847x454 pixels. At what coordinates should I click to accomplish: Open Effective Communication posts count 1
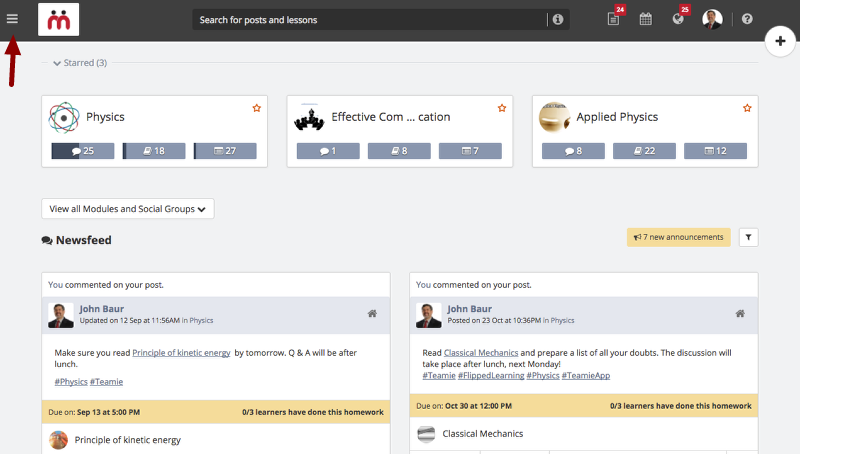point(328,151)
